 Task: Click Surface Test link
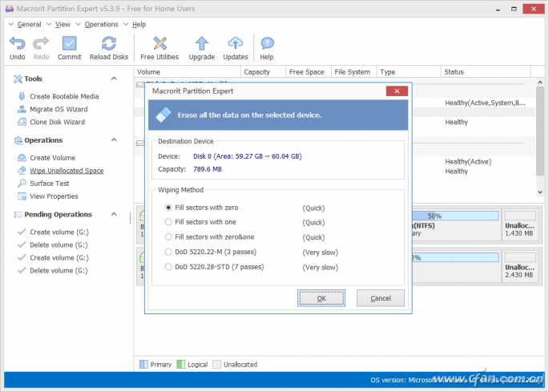(50, 184)
